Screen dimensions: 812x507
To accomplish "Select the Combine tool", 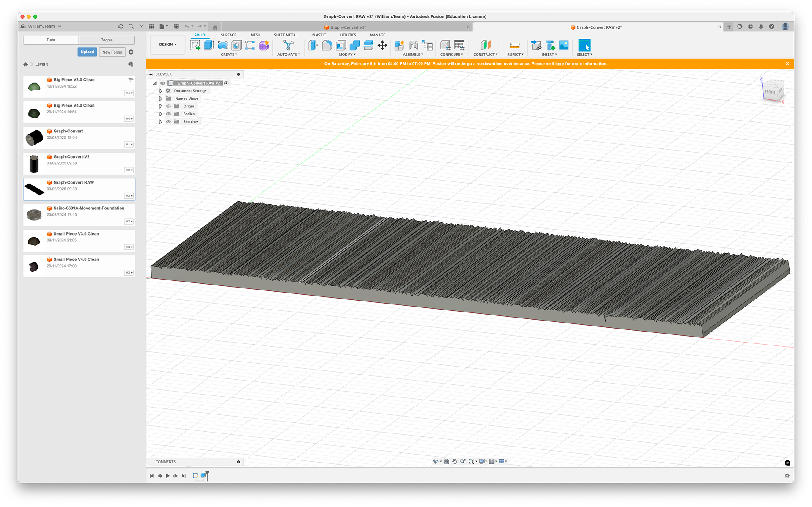I will tap(355, 45).
